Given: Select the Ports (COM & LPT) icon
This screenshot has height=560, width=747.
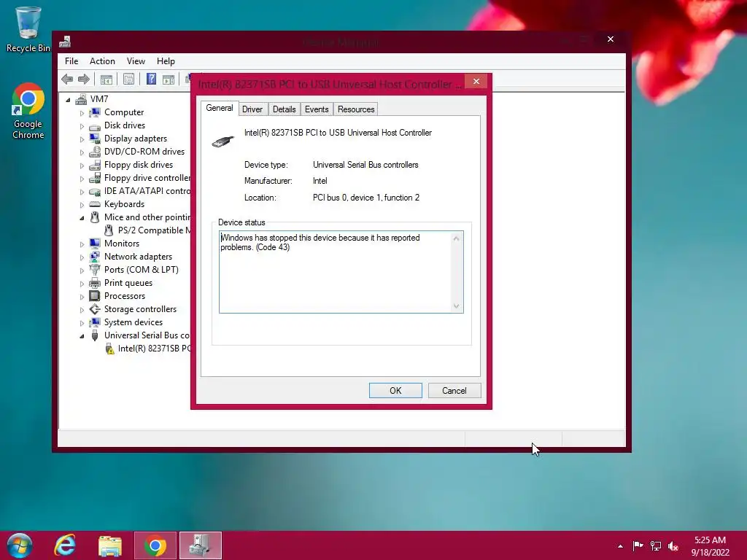Looking at the screenshot, I should (x=95, y=270).
